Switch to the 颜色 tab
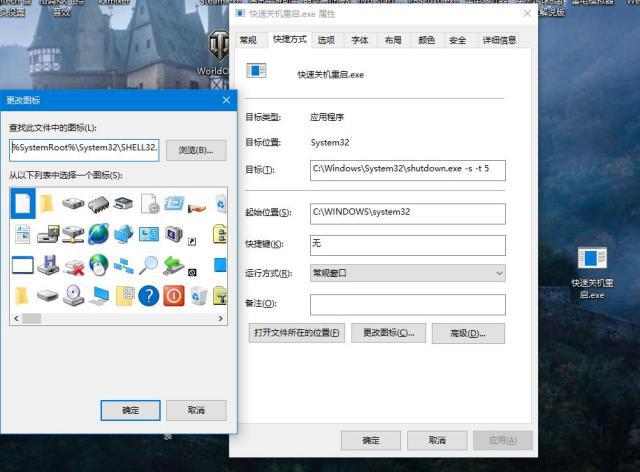 pyautogui.click(x=427, y=40)
